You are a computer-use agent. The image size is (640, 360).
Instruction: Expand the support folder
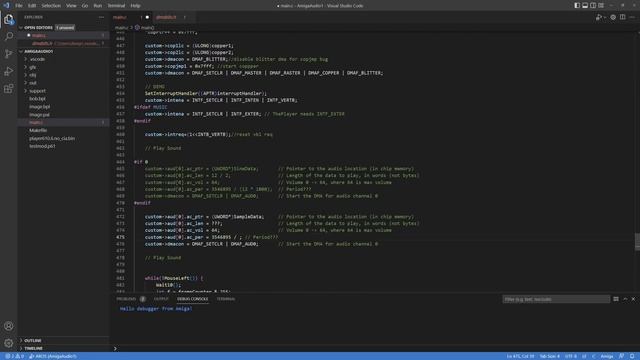[x=64, y=91]
